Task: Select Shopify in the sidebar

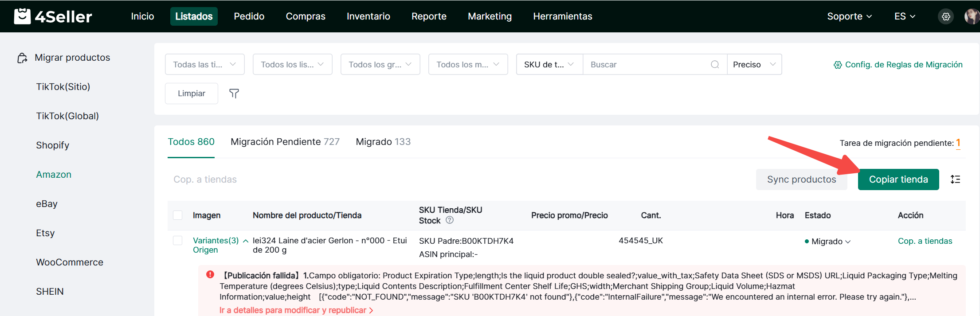Action: pos(53,145)
